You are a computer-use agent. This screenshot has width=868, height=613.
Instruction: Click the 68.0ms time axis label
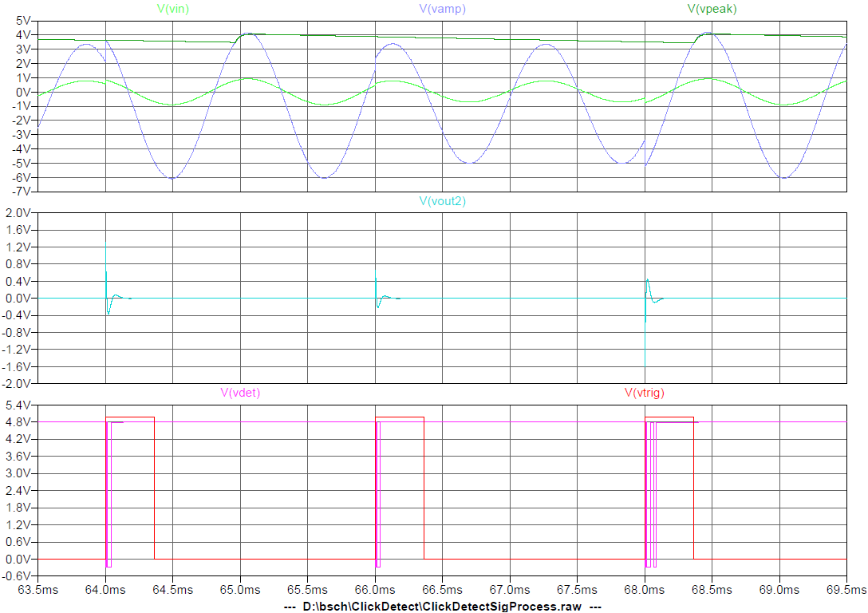click(x=644, y=589)
